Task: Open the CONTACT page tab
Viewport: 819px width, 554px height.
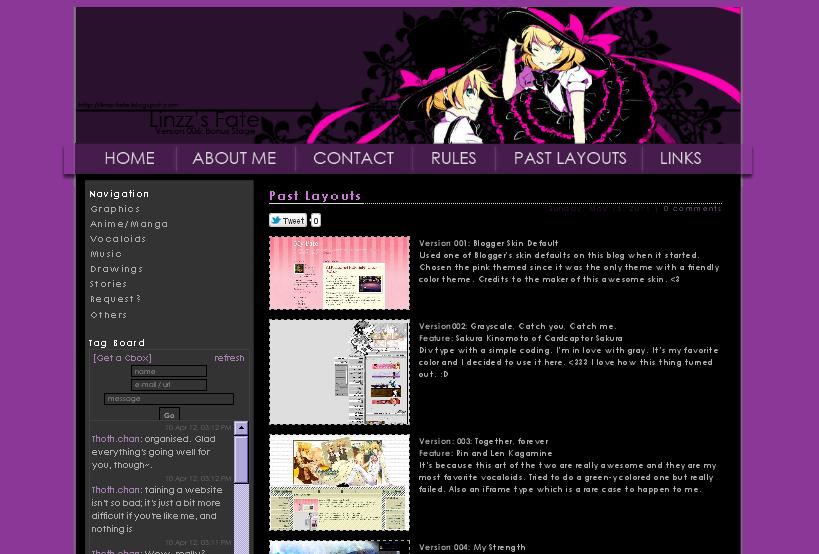Action: click(354, 158)
